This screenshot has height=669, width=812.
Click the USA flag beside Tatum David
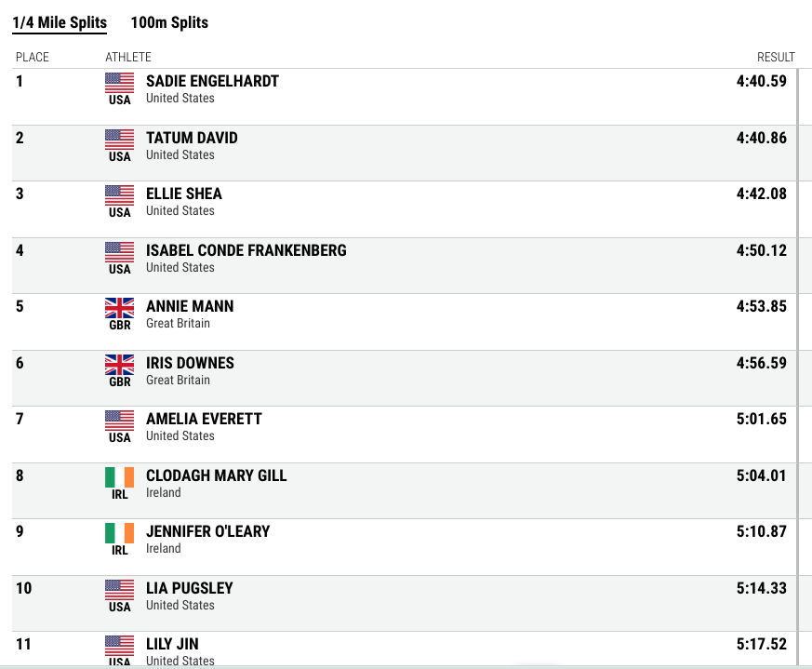click(x=120, y=139)
